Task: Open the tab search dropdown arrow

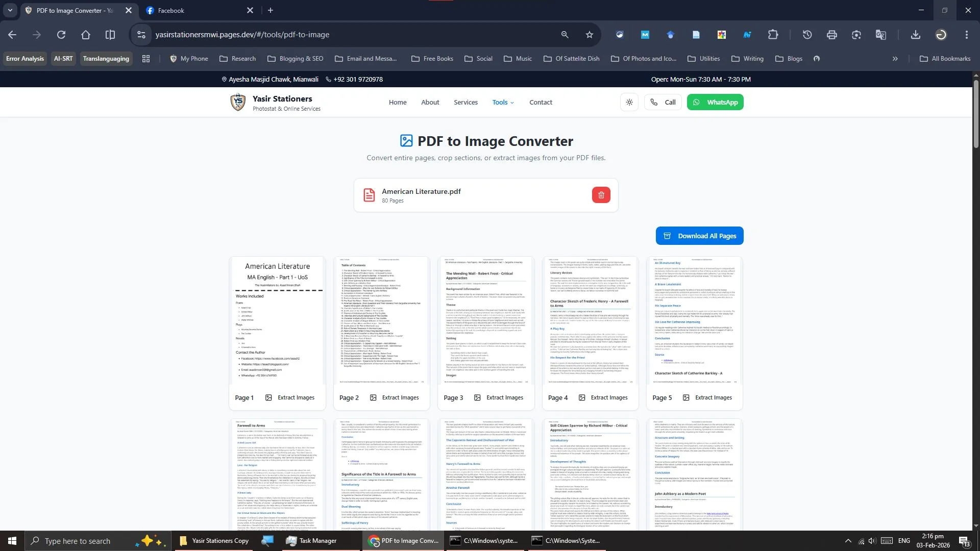Action: point(10,10)
